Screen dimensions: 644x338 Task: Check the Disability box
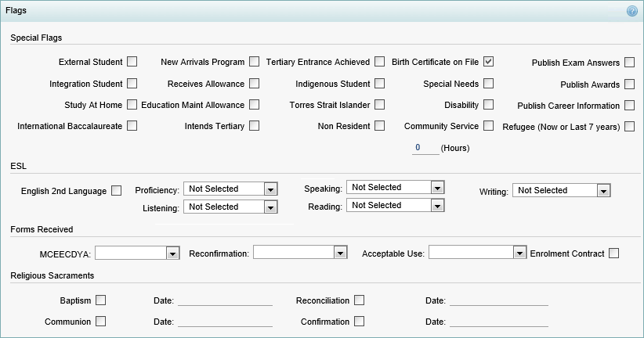(x=488, y=104)
